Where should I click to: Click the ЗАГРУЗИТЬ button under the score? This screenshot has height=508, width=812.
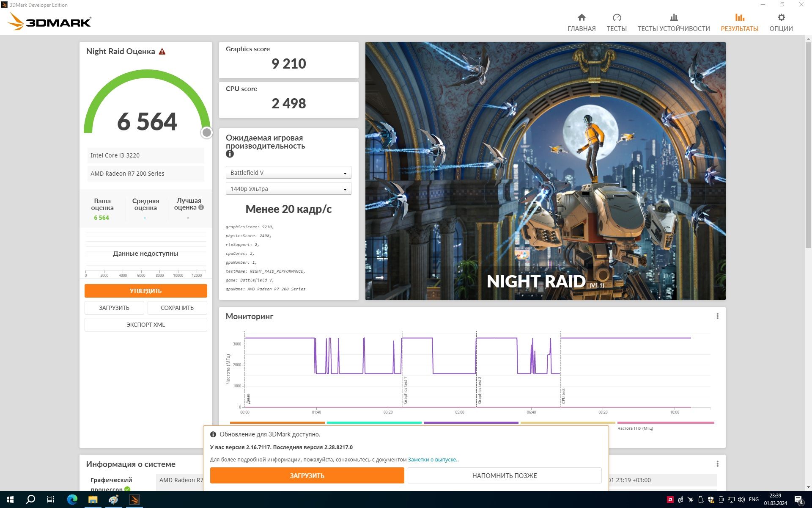coord(114,308)
